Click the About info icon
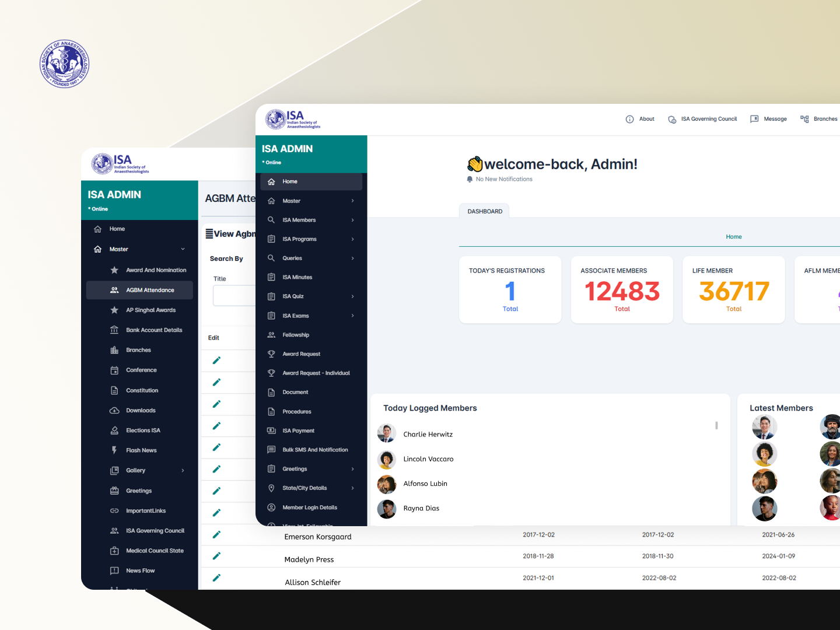Screen dimensions: 840x630 (x=629, y=119)
